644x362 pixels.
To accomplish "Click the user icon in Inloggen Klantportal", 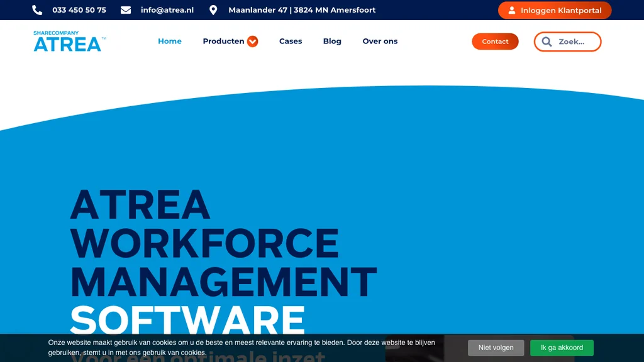I will coord(512,10).
